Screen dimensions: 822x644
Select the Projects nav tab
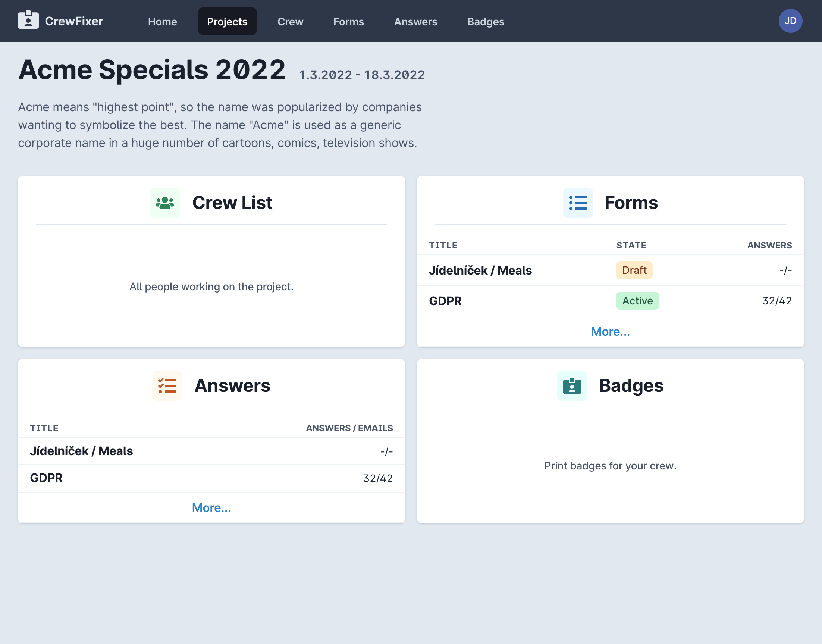tap(227, 22)
